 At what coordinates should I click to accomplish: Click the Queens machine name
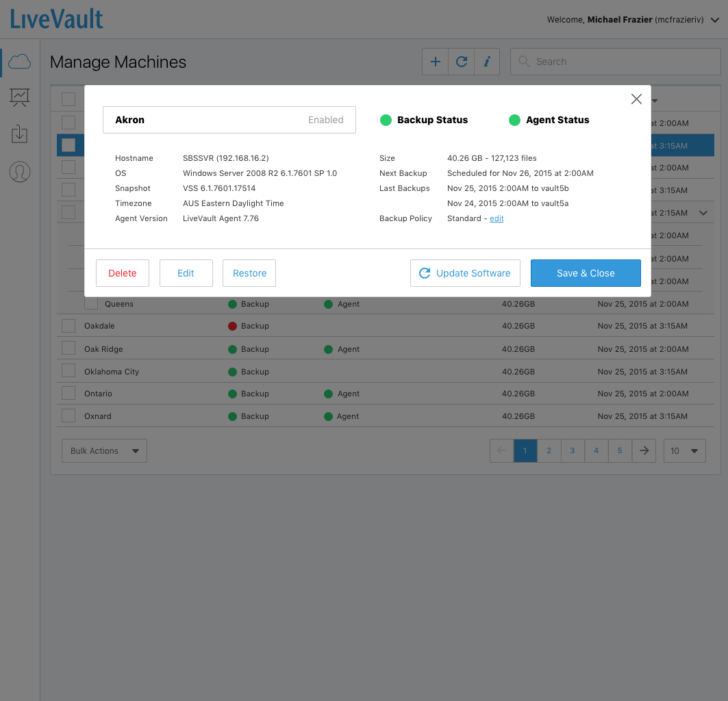pyautogui.click(x=119, y=304)
